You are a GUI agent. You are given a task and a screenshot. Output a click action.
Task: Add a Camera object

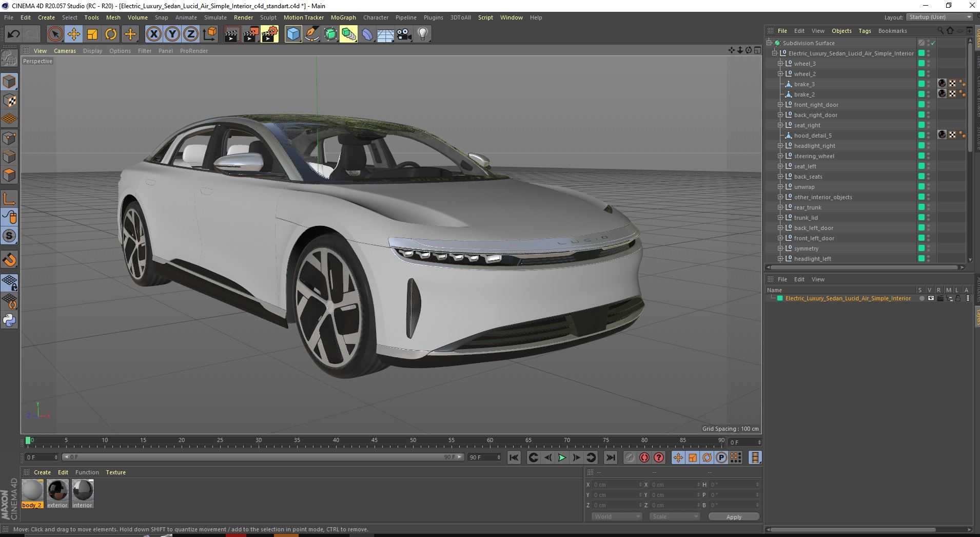404,34
